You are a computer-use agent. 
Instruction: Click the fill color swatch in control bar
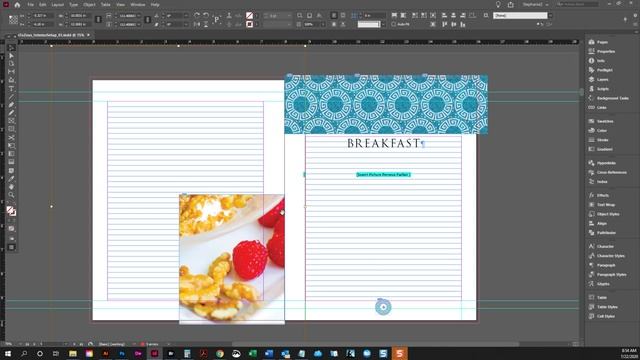point(249,16)
